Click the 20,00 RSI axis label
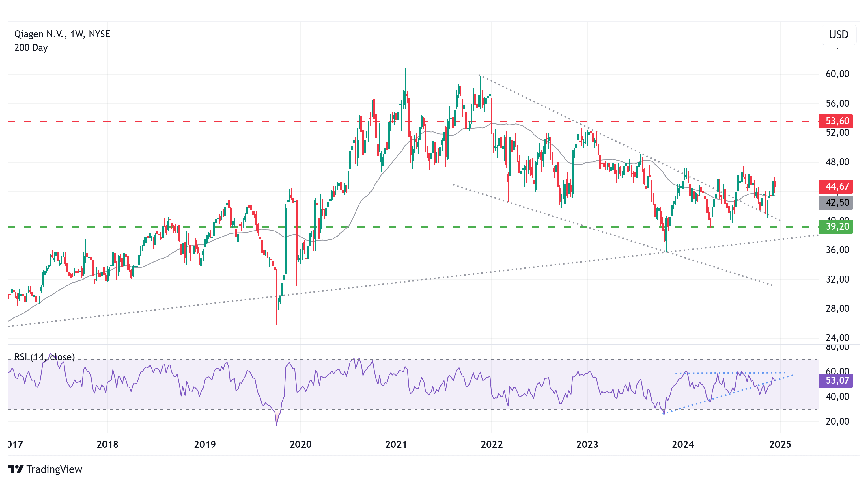 coord(837,421)
